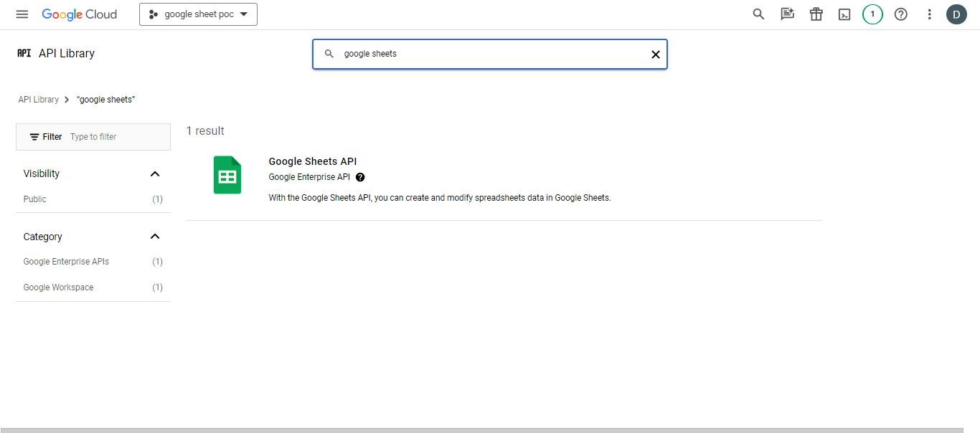Screen dimensions: 980x433
Task: Click the horizontal scrollbar at the bottom
Action: 481,430
